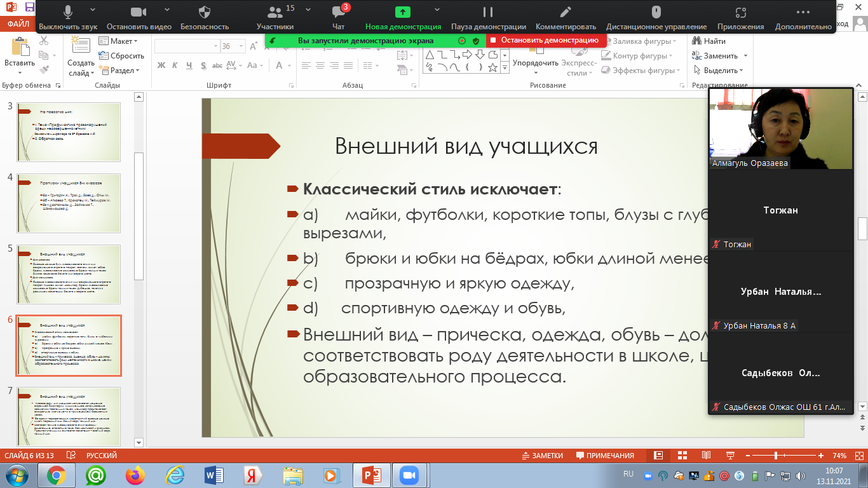Image resolution: width=868 pixels, height=488 pixels.
Task: Click the Комментировать pencil icon
Action: click(x=566, y=13)
